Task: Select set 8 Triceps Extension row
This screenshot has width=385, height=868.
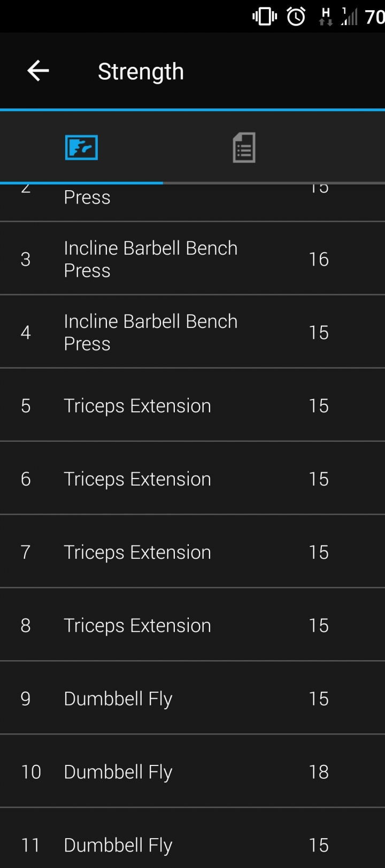Action: click(x=192, y=624)
